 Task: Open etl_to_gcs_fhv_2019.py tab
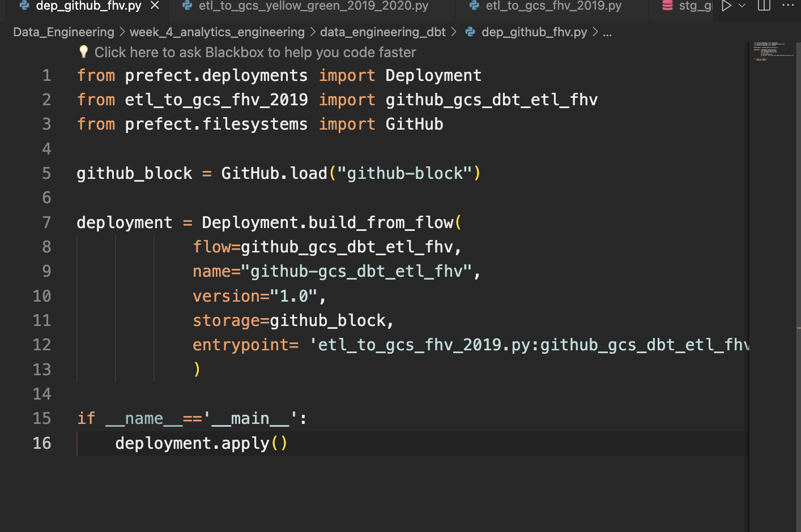(553, 6)
